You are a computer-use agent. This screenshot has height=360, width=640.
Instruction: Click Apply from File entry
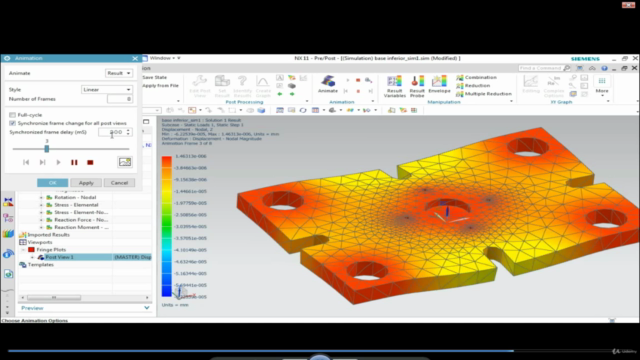[x=160, y=85]
